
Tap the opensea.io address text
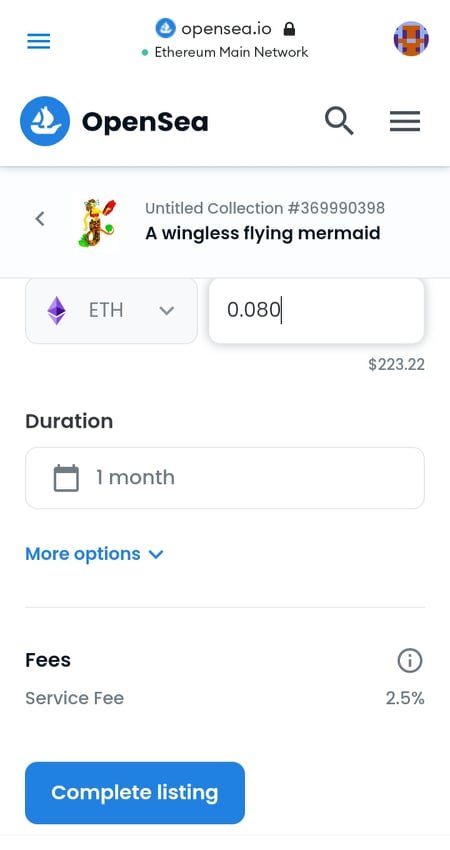[226, 28]
